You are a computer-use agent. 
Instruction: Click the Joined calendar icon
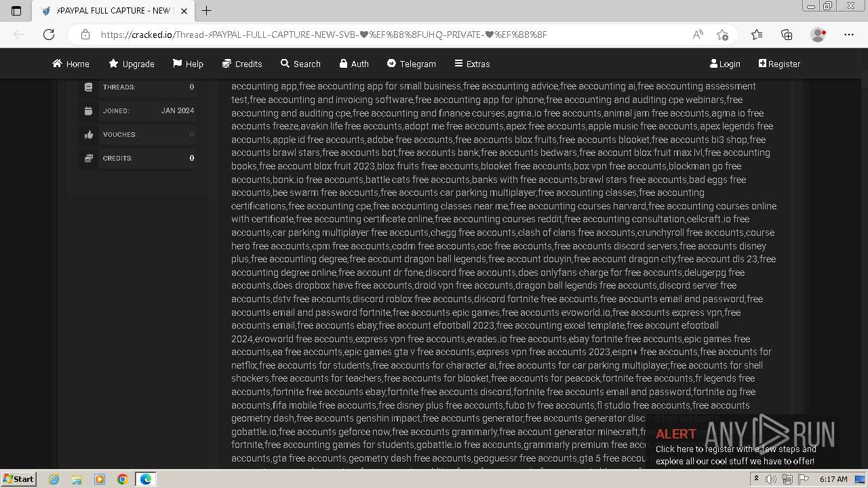tap(88, 110)
